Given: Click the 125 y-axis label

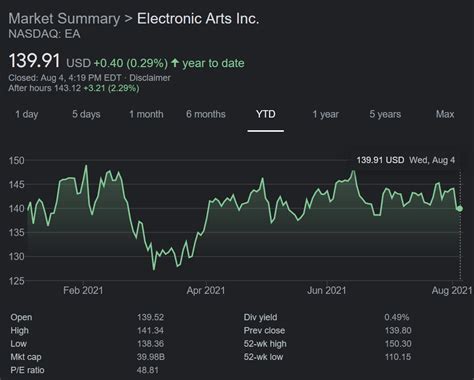Looking at the screenshot, I should click(17, 281).
